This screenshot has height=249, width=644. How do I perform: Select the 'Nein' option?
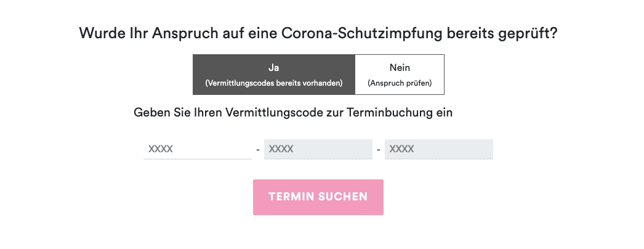pos(400,75)
